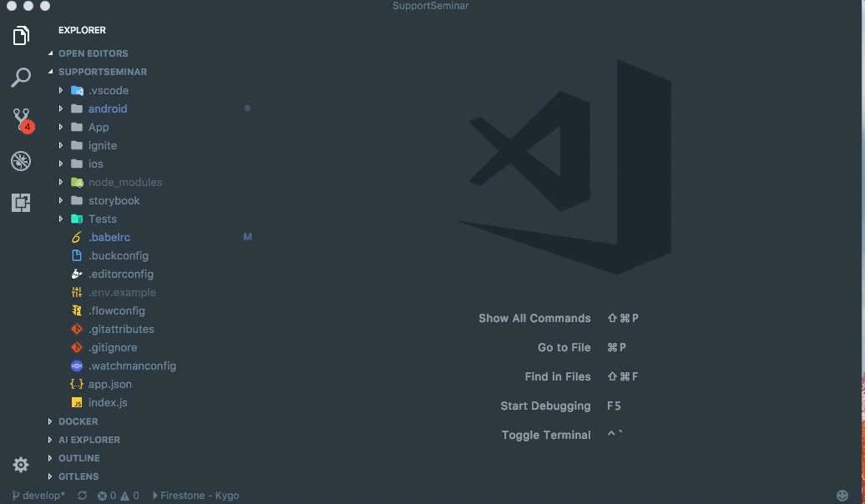Click the .buckconfig file icon
Image resolution: width=865 pixels, height=504 pixels.
77,255
